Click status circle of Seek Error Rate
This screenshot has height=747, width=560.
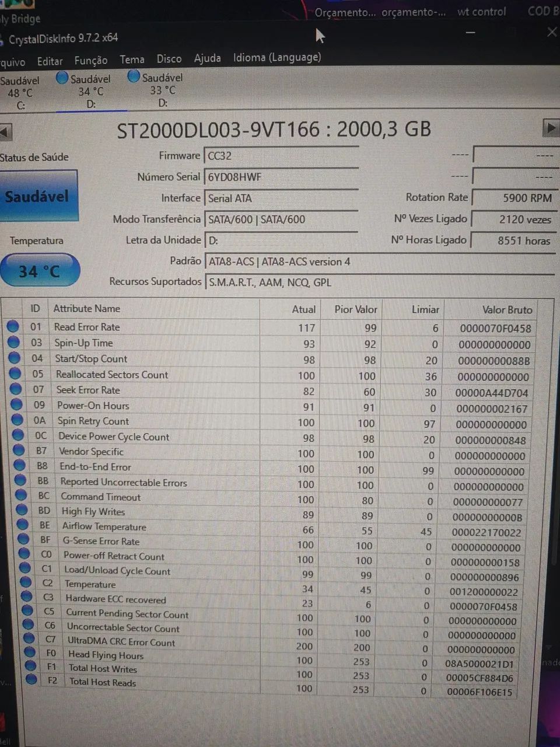[16, 389]
